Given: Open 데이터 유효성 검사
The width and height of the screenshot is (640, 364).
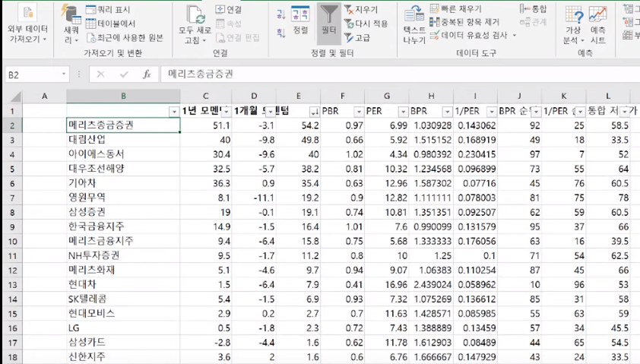Looking at the screenshot, I should pos(468,35).
